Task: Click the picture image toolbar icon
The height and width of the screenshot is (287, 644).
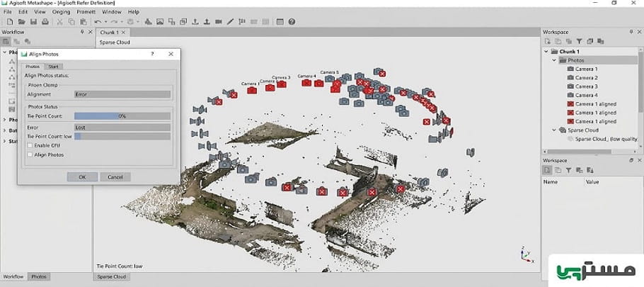Action: (160, 22)
